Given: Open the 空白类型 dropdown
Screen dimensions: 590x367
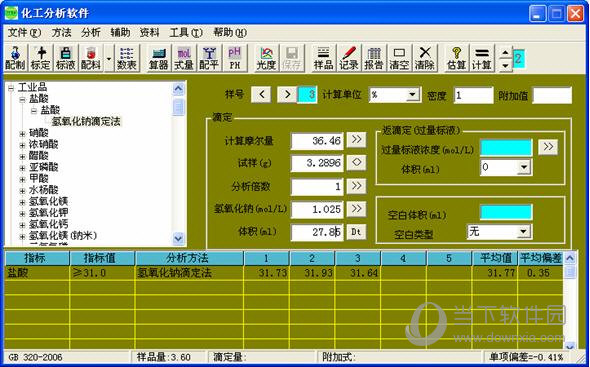Looking at the screenshot, I should click(x=523, y=231).
